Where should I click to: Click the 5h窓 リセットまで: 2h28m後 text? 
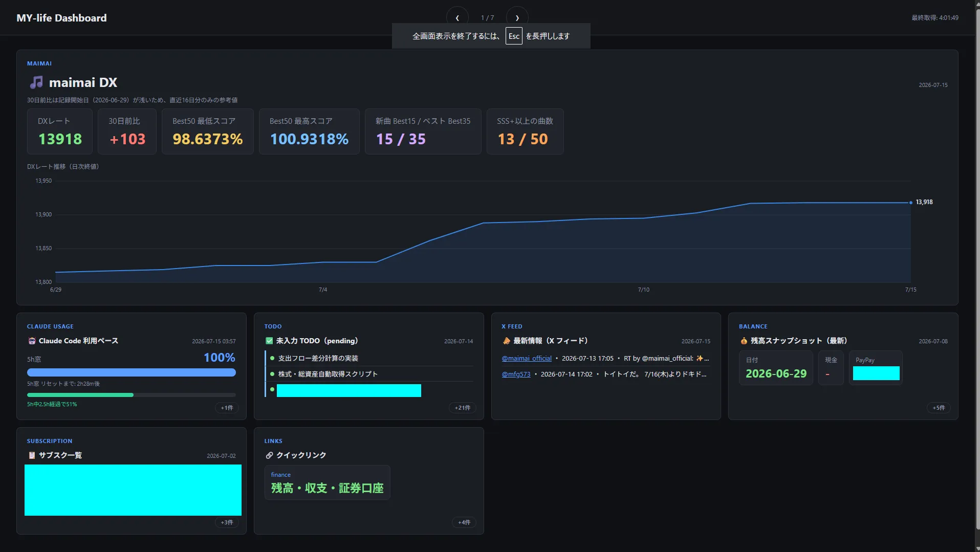point(63,384)
